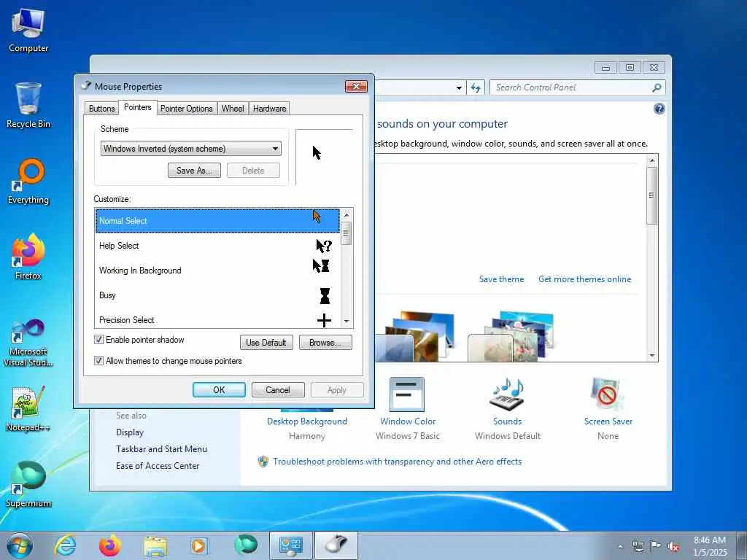Image resolution: width=747 pixels, height=560 pixels.
Task: Select the Microsoft Visual Studio desktop shortcut
Action: click(x=28, y=343)
